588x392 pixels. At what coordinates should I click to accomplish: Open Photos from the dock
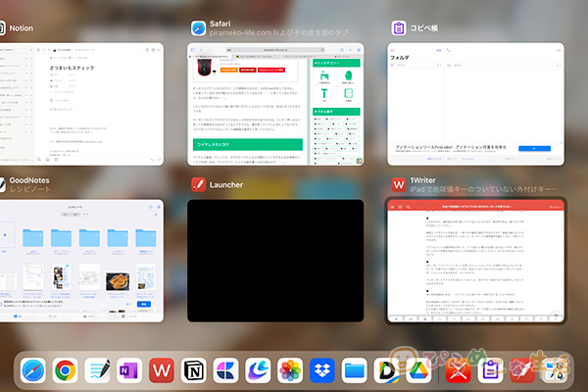click(290, 370)
